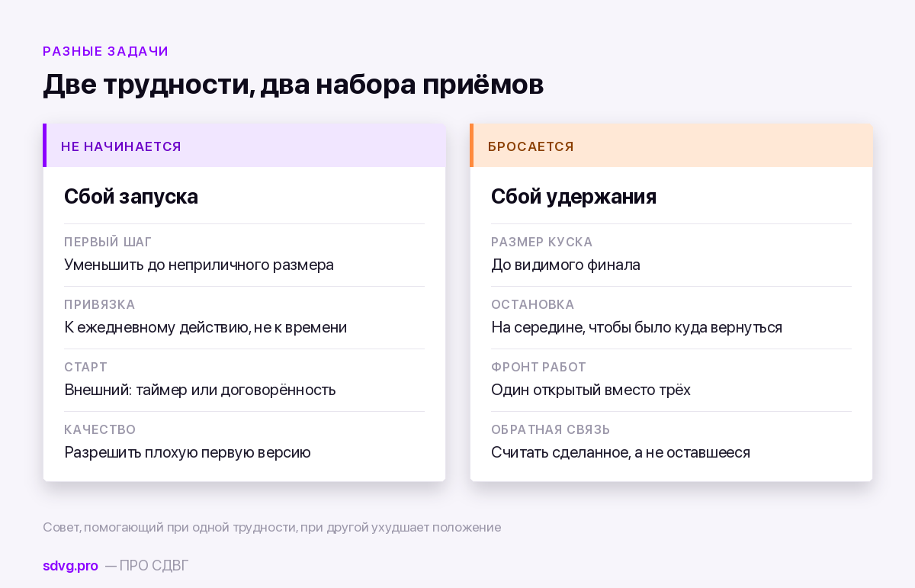Viewport: 915px width, 588px height.
Task: Click the 'КАЧЕСТВО' label
Action: (100, 430)
